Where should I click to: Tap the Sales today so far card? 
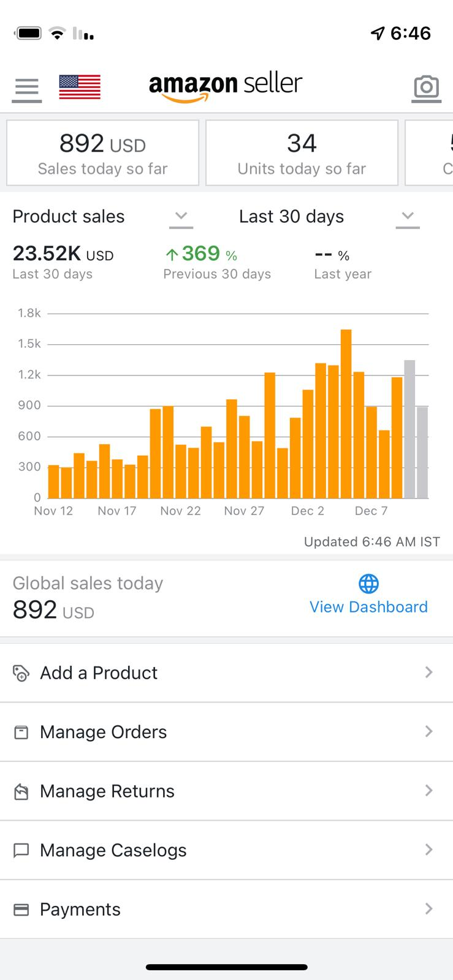coord(102,153)
